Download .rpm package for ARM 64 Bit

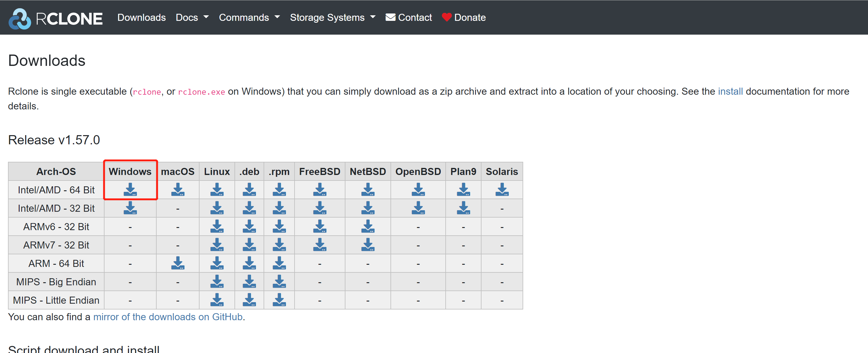(279, 263)
